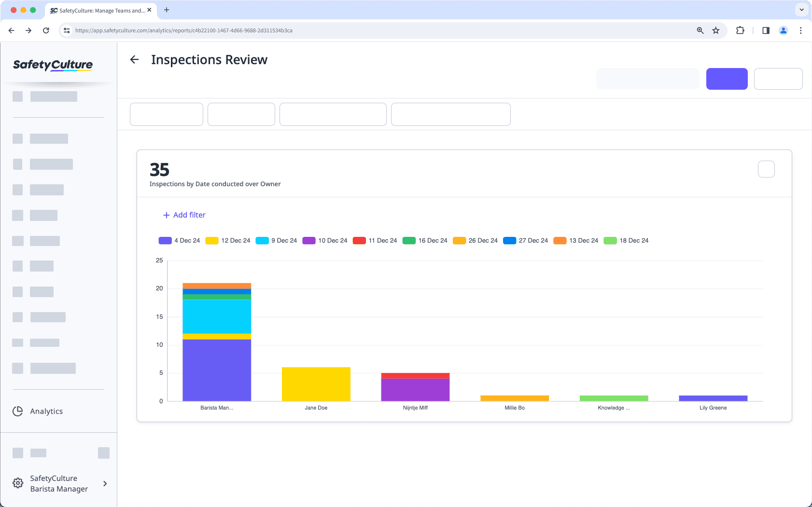Open the settings gear next to Barista Manager
This screenshot has width=812, height=507.
(x=18, y=483)
